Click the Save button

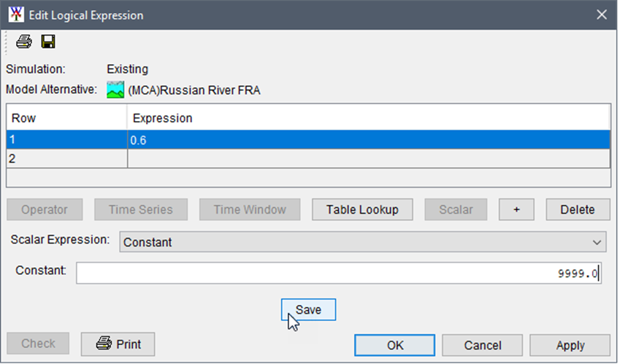pyautogui.click(x=308, y=310)
